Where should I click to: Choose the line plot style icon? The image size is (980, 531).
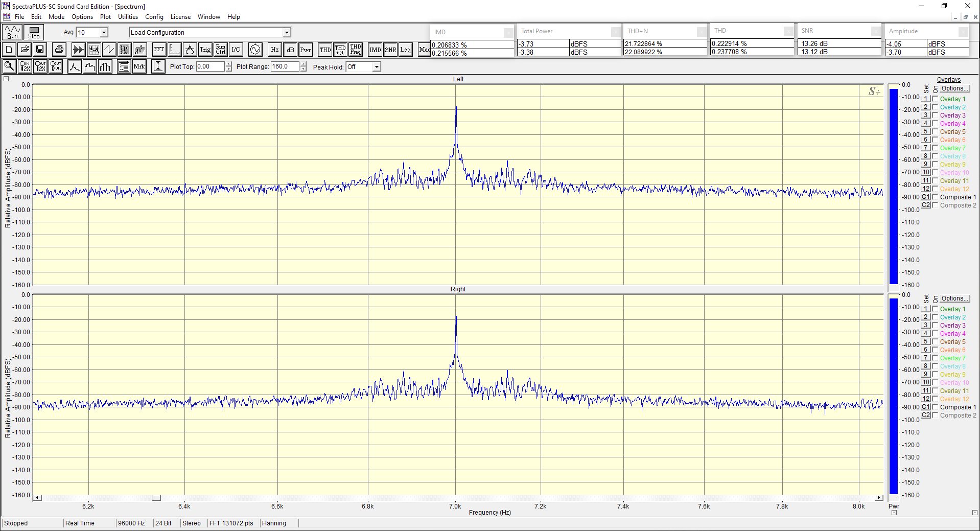click(75, 66)
